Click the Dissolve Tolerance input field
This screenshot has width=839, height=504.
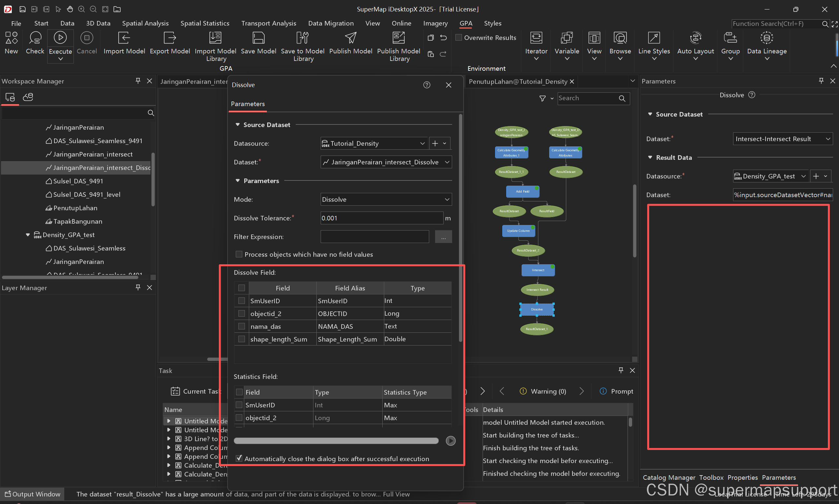coord(381,218)
